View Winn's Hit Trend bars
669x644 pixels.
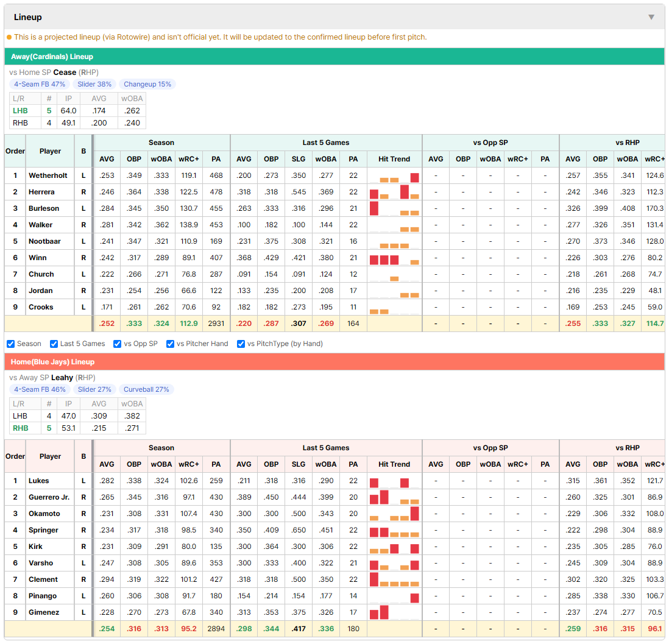(394, 258)
